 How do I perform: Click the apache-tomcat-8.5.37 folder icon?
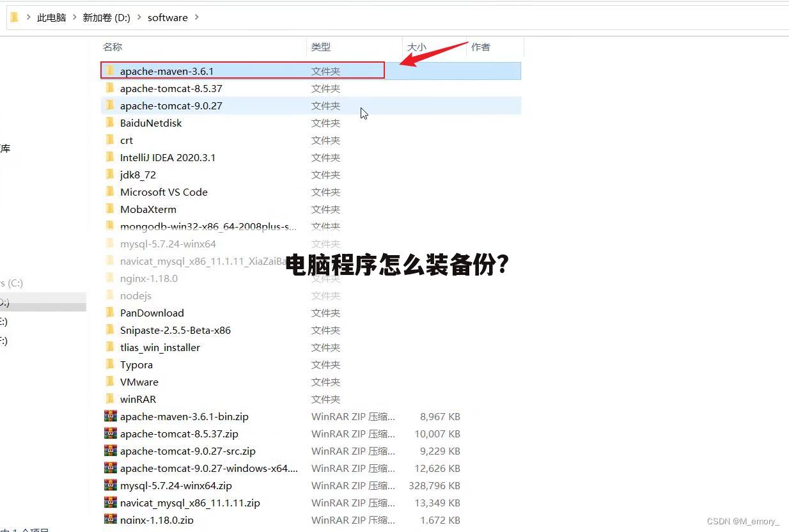tap(110, 88)
